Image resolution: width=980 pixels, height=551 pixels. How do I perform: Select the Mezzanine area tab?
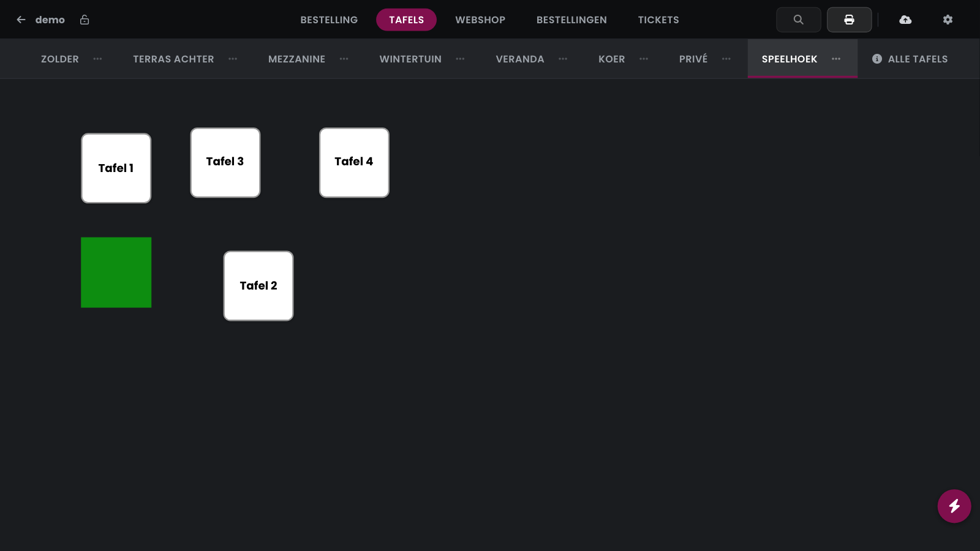[x=296, y=59]
